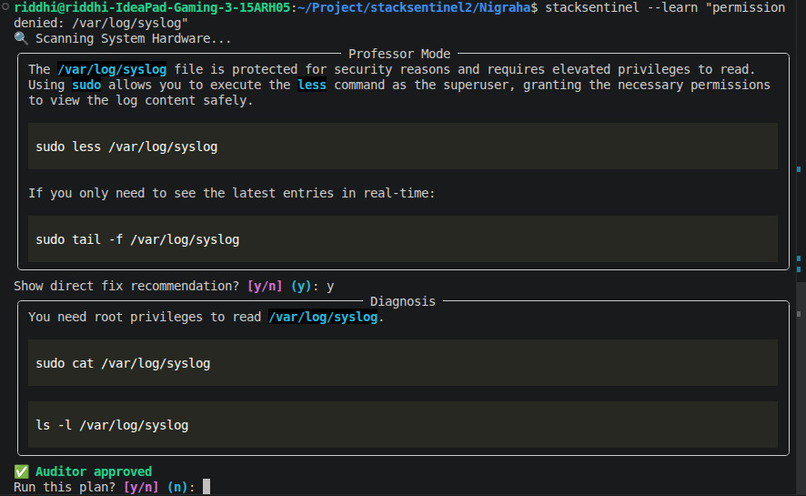This screenshot has height=496, width=806.
Task: Click 'If you only need to see' sentence
Action: pos(231,193)
